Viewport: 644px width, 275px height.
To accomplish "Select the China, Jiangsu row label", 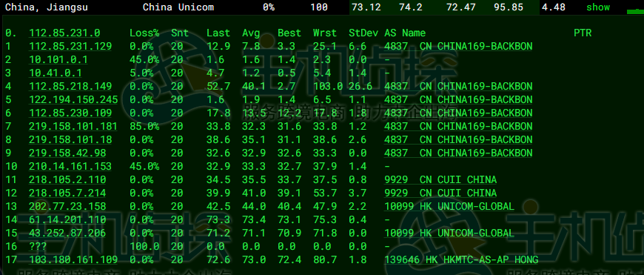I will pyautogui.click(x=47, y=7).
